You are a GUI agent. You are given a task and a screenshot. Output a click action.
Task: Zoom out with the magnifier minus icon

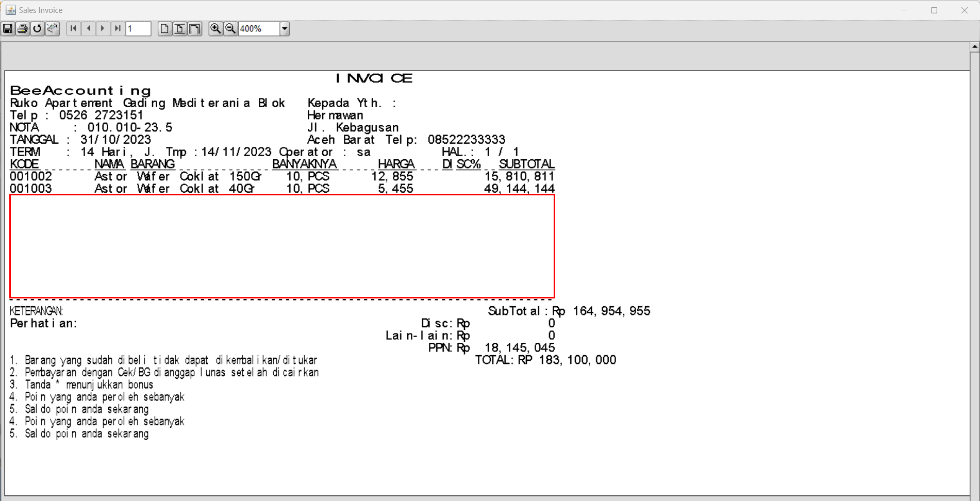[x=230, y=29]
